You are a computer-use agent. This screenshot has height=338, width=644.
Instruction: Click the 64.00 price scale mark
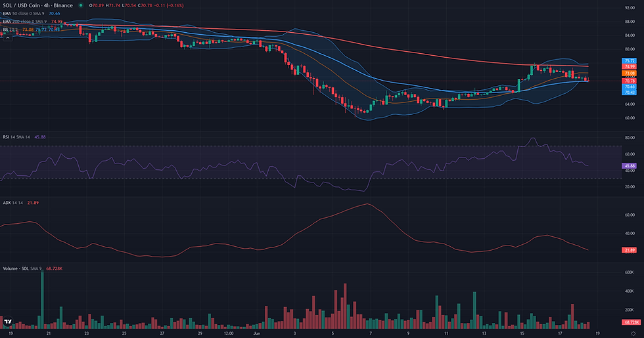point(630,104)
